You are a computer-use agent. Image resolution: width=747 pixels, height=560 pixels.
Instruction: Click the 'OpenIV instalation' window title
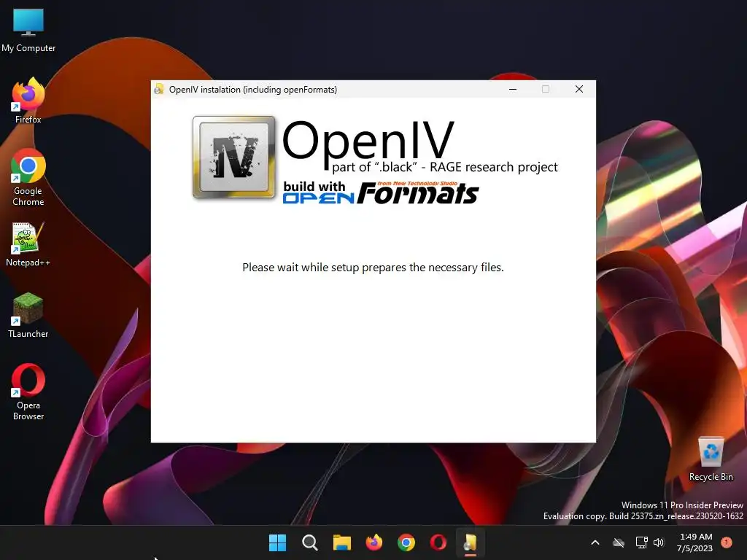coord(253,90)
